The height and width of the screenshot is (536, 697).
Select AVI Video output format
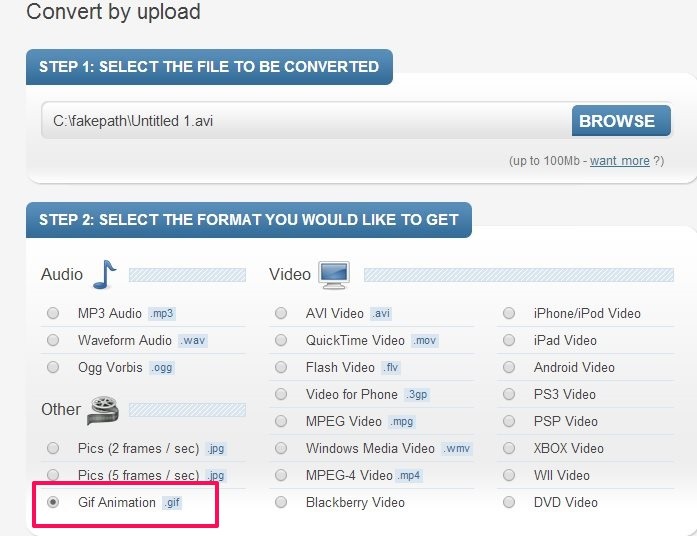coord(281,313)
